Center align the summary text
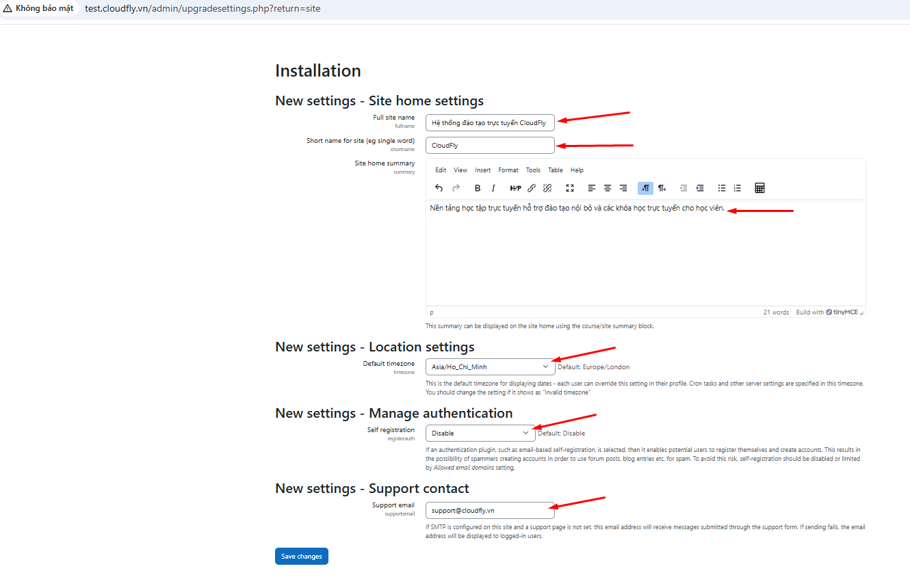 (x=608, y=188)
